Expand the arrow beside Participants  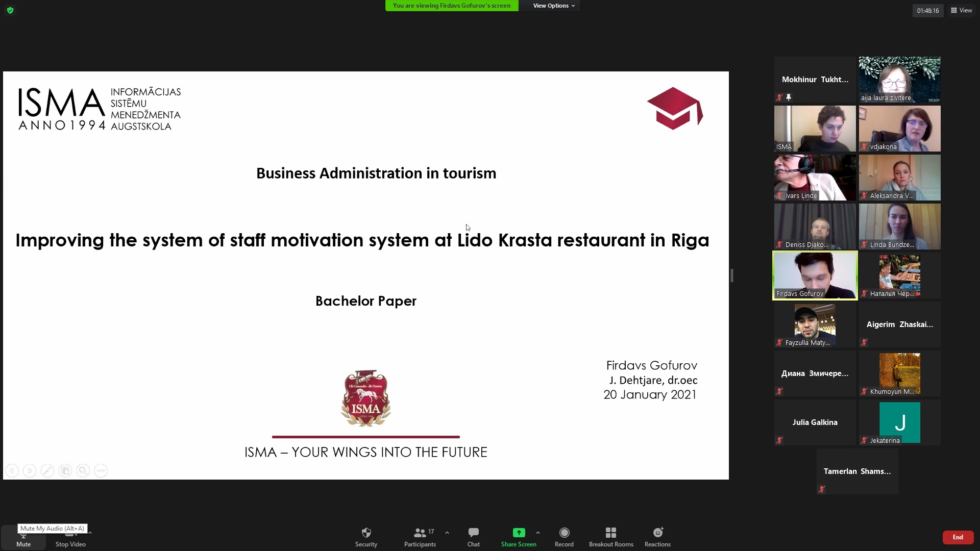447,533
